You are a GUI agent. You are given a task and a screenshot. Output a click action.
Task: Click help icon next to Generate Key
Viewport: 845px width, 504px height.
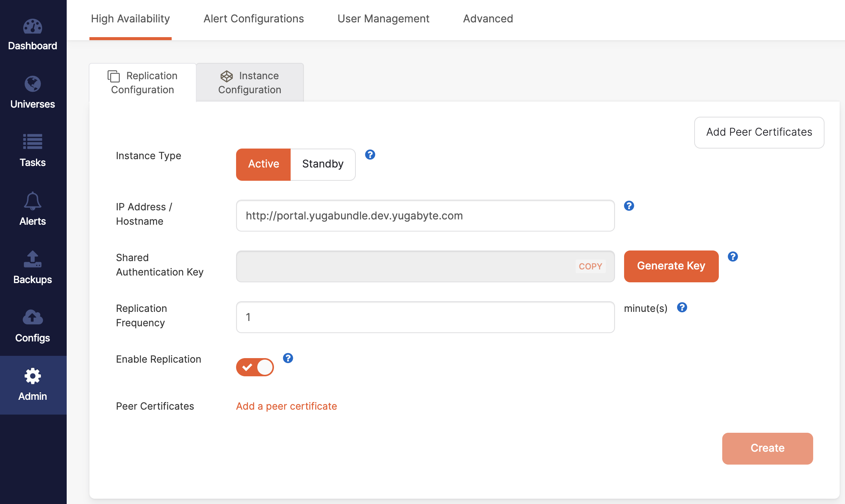tap(733, 257)
